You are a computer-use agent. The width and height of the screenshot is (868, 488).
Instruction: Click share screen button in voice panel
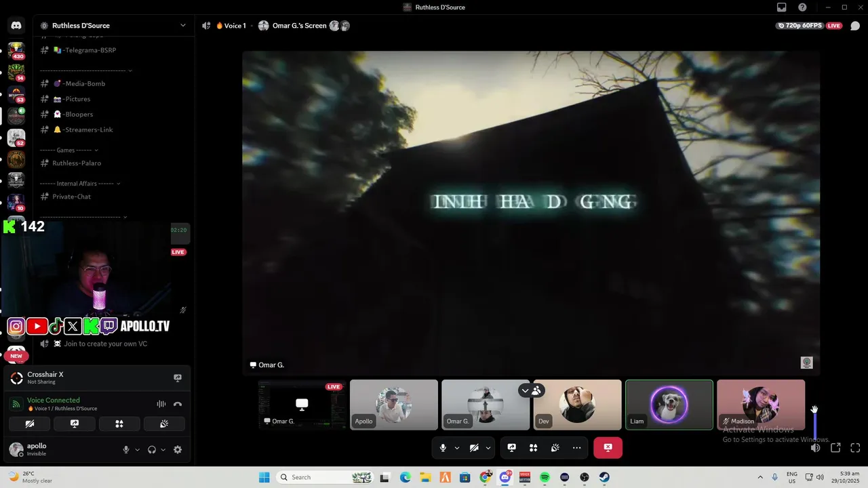click(x=75, y=424)
